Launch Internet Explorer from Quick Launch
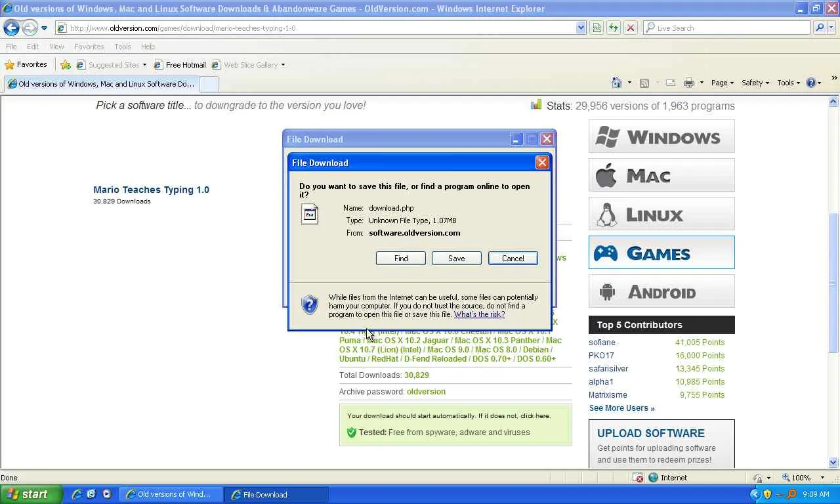This screenshot has height=504, width=840. [x=77, y=494]
